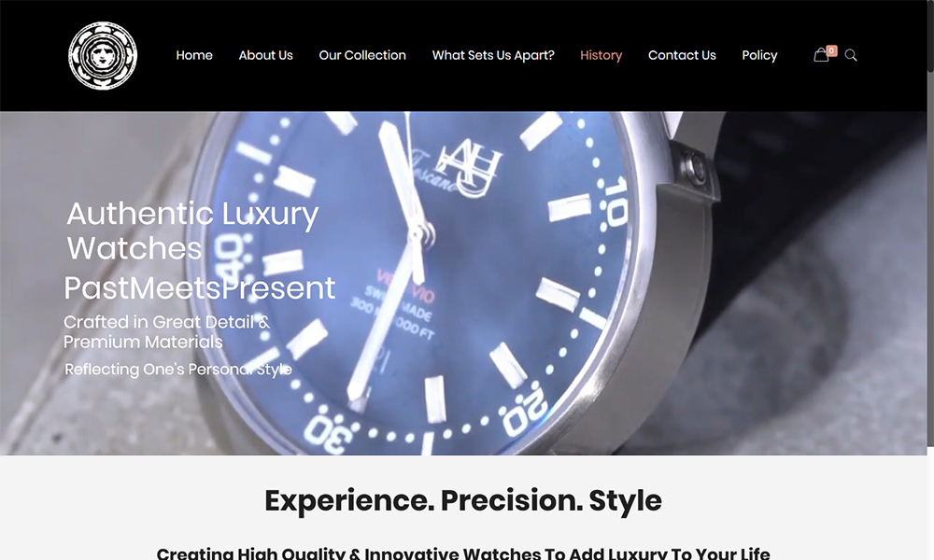This screenshot has width=934, height=560.
Task: Click the Reflecting One's Personal Style text
Action: tap(178, 370)
